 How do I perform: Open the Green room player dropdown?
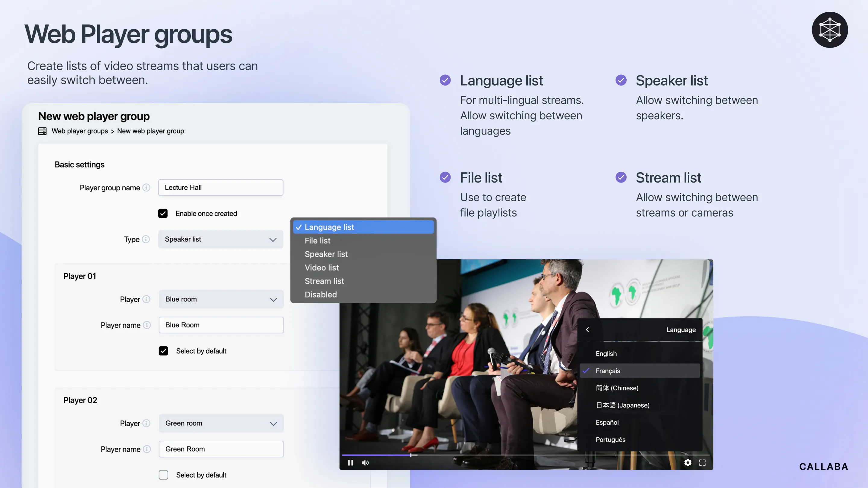[221, 423]
